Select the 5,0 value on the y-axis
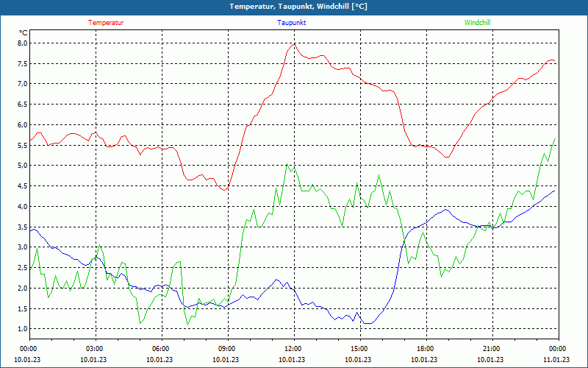The image size is (588, 368). (22, 166)
